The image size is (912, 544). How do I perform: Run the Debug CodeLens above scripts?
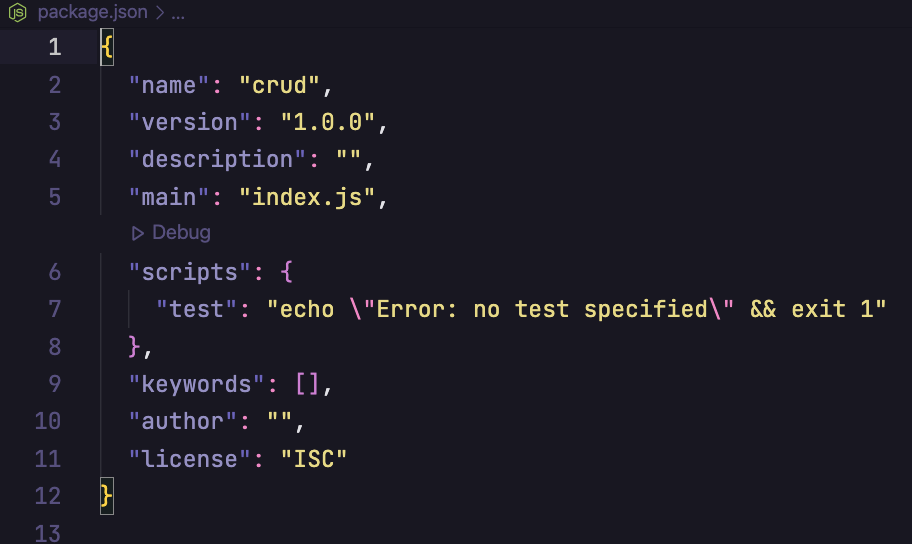pos(170,233)
